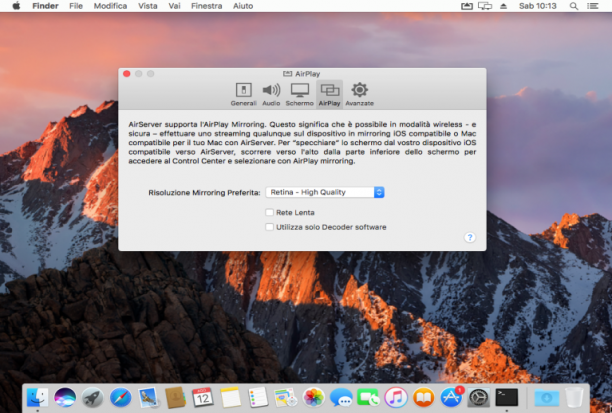
Task: Open the Audio preferences pane
Action: 271,94
